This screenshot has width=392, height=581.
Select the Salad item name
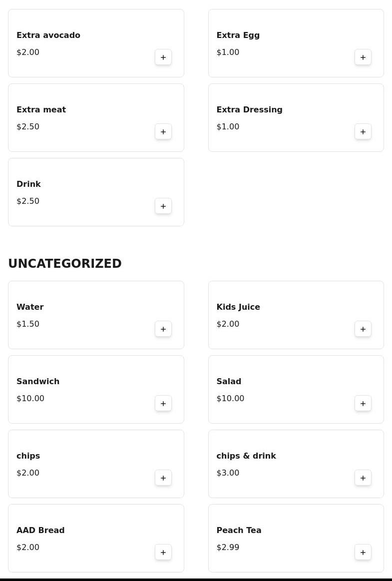coord(229,382)
